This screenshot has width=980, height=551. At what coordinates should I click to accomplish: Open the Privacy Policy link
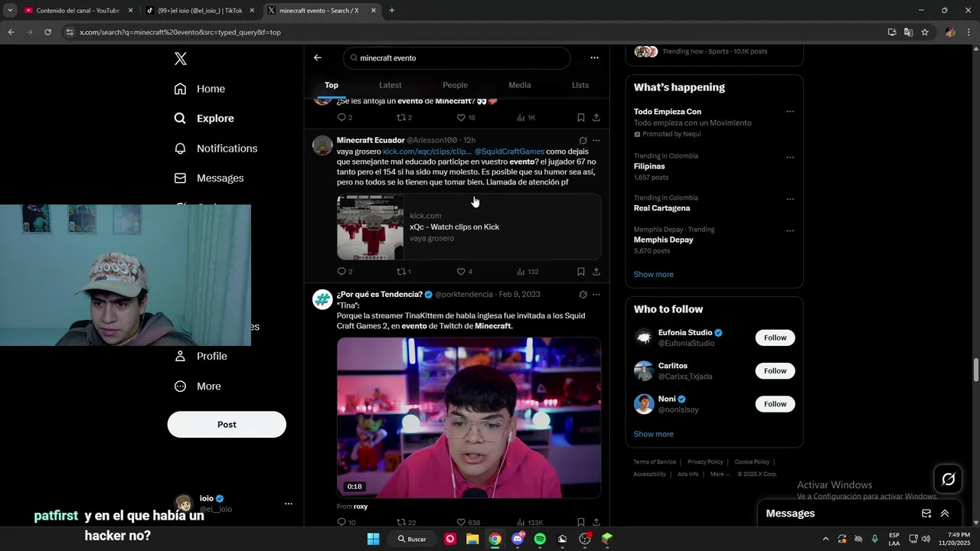pyautogui.click(x=705, y=462)
